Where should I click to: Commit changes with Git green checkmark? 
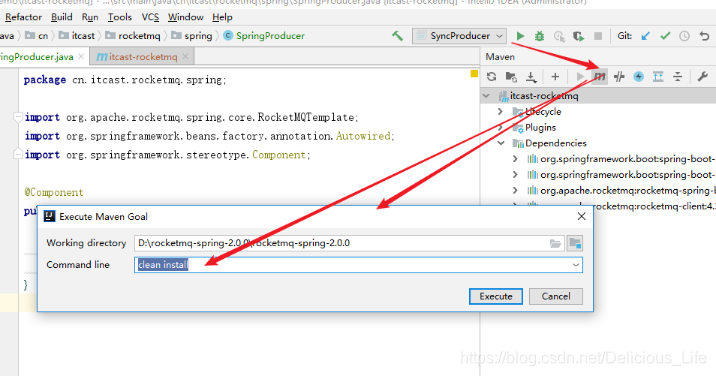pyautogui.click(x=665, y=36)
